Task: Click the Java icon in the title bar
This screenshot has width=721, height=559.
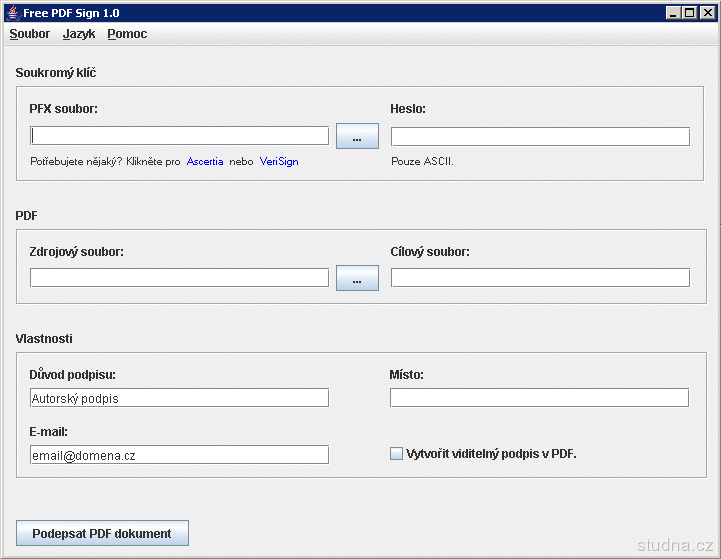Action: tap(12, 13)
